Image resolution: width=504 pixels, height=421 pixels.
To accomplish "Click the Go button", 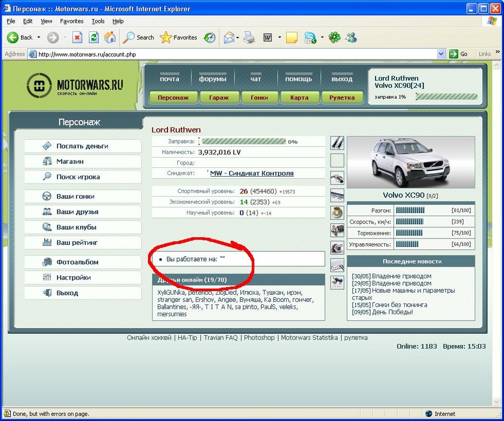I will (x=458, y=54).
